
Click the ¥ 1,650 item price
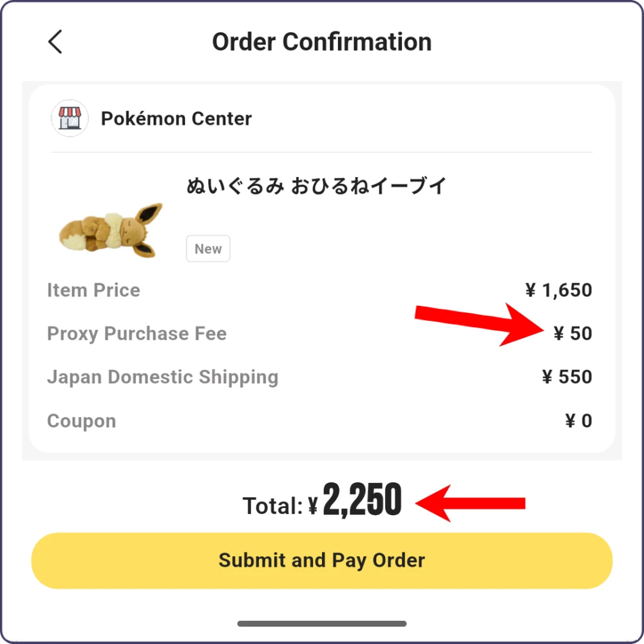point(558,290)
